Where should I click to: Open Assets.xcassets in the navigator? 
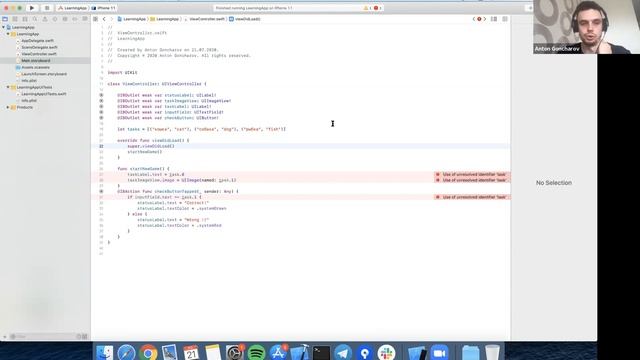[x=35, y=67]
